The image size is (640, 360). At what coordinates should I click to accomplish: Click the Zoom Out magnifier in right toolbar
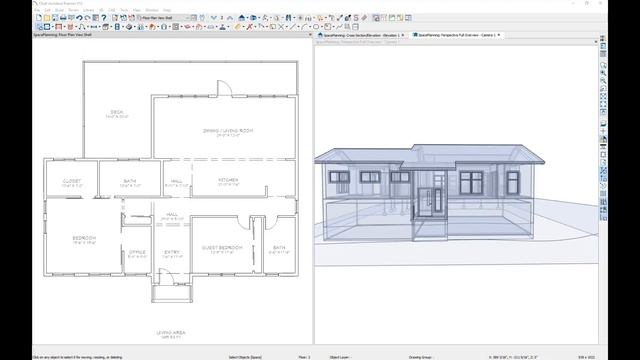coord(603,80)
